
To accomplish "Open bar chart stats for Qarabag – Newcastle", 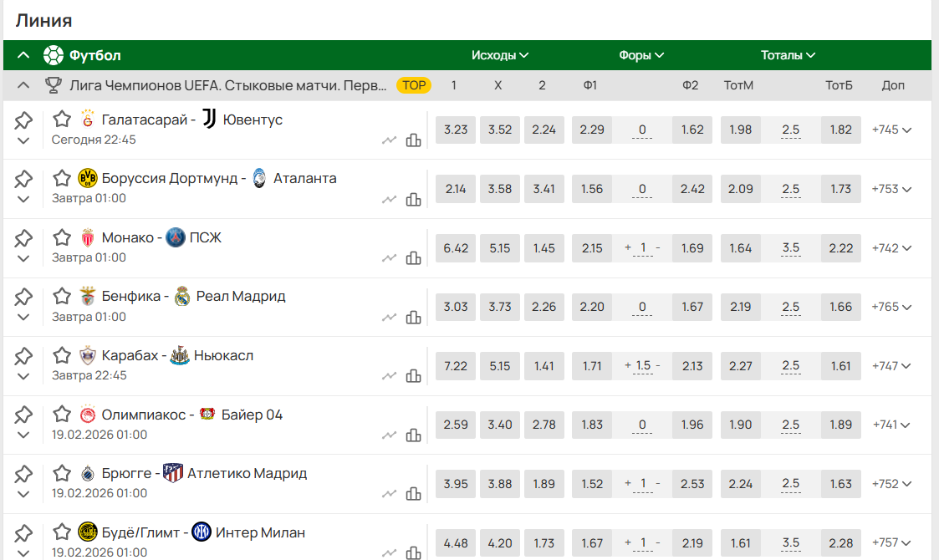I will click(413, 375).
